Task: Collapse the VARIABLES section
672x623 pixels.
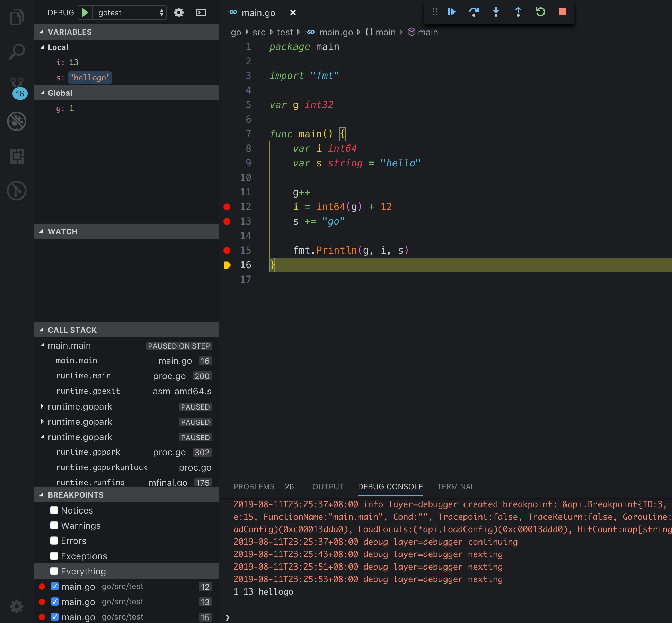Action: pos(126,32)
